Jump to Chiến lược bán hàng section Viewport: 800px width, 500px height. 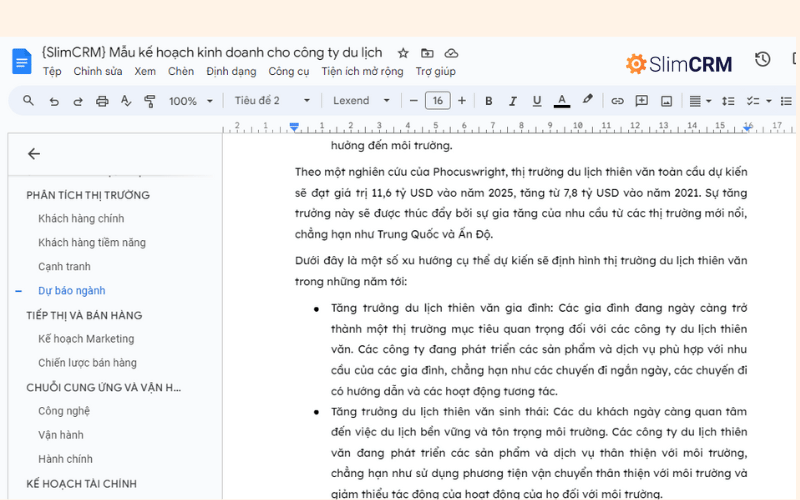(x=87, y=363)
